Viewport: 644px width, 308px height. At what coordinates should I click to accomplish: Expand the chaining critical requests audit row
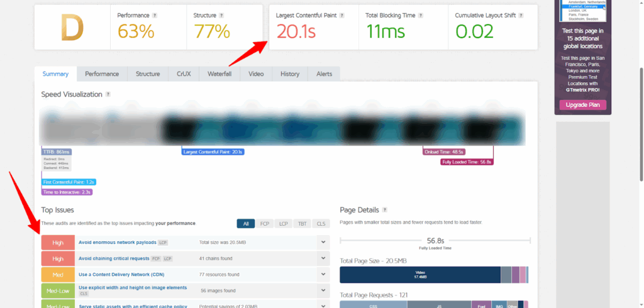click(323, 258)
